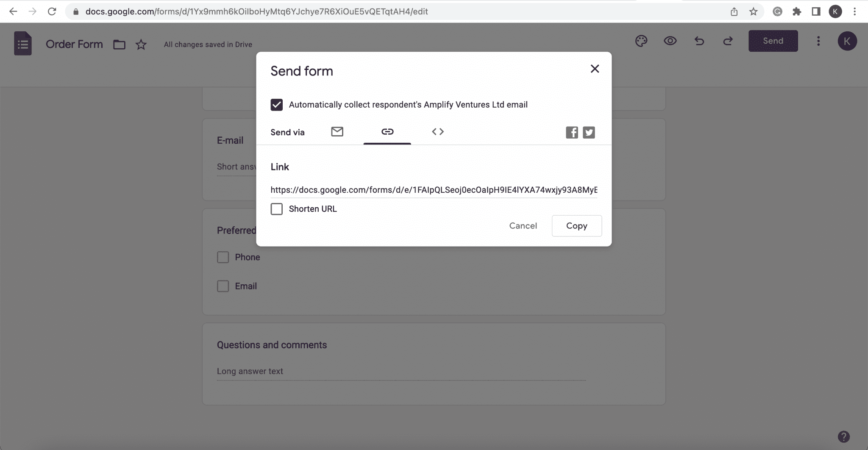This screenshot has width=868, height=450.
Task: Select the form link URL field
Action: coord(434,190)
